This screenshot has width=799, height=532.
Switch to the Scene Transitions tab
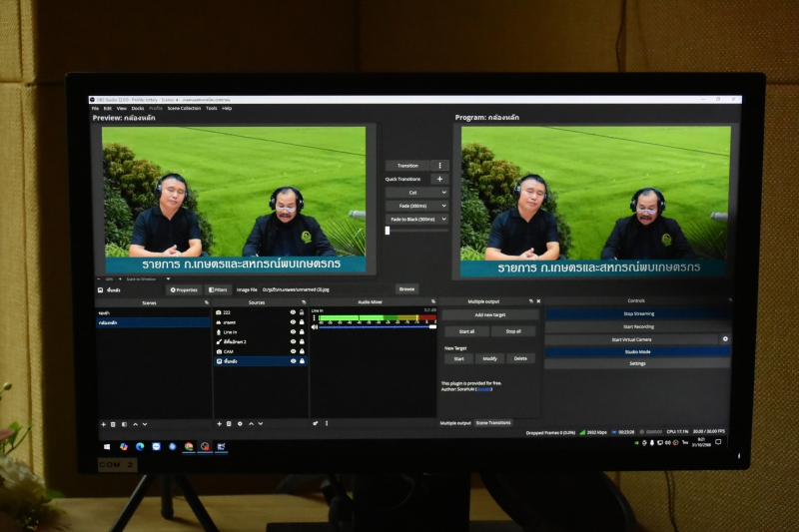pos(492,423)
